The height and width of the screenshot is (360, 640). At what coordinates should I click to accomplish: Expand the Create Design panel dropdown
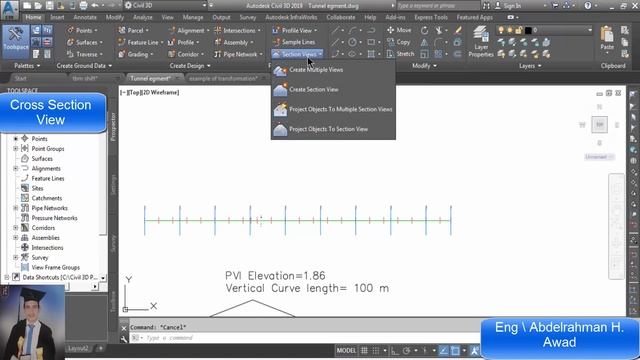(190, 66)
